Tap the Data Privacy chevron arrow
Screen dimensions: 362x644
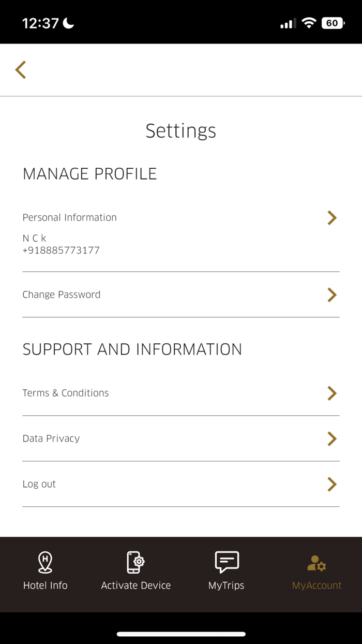(x=332, y=439)
